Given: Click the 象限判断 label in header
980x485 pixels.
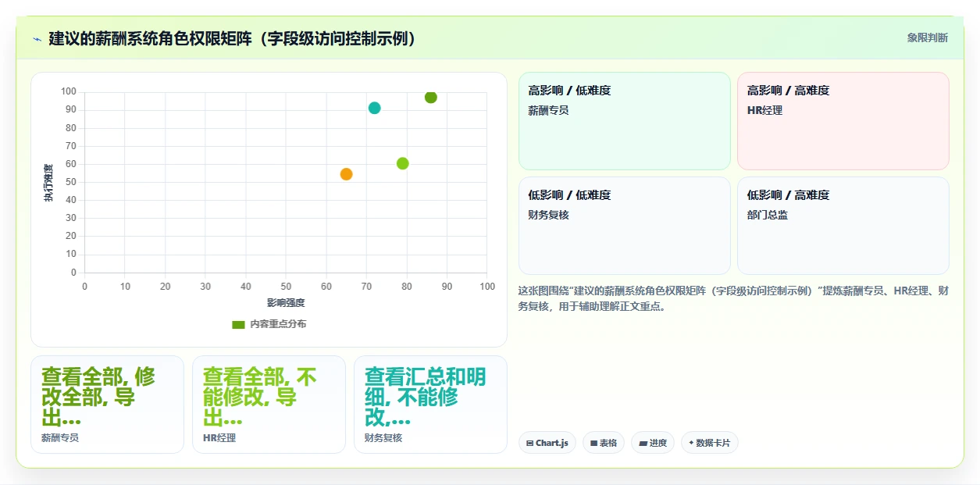Looking at the screenshot, I should [928, 37].
